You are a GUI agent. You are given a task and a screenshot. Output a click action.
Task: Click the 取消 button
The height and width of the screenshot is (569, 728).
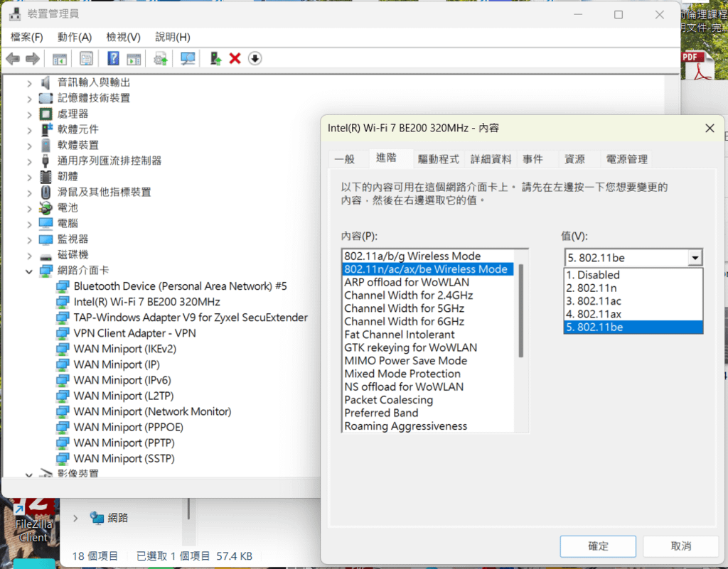click(680, 546)
